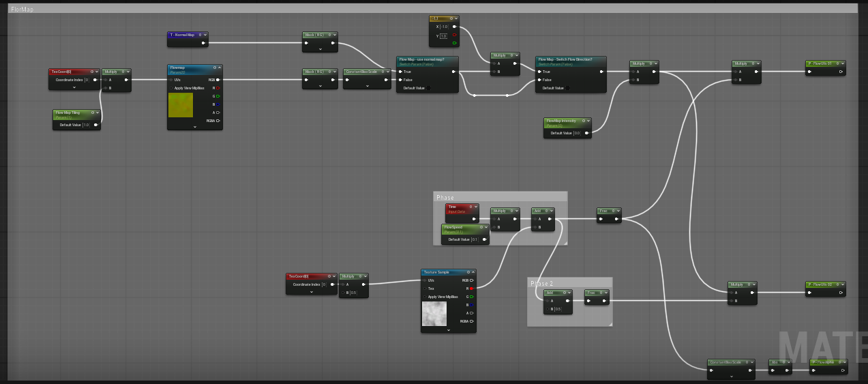868x384 pixels.
Task: Click the blue B output pin on Flowmap node
Action: point(218,104)
